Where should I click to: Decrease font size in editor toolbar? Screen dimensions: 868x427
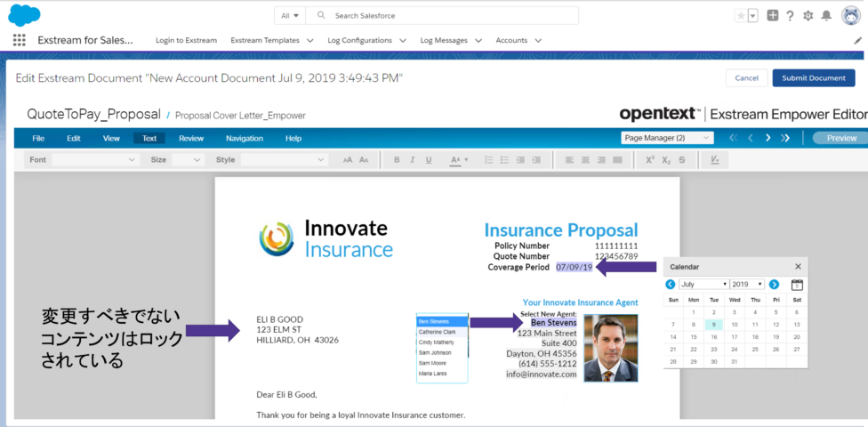[x=364, y=160]
